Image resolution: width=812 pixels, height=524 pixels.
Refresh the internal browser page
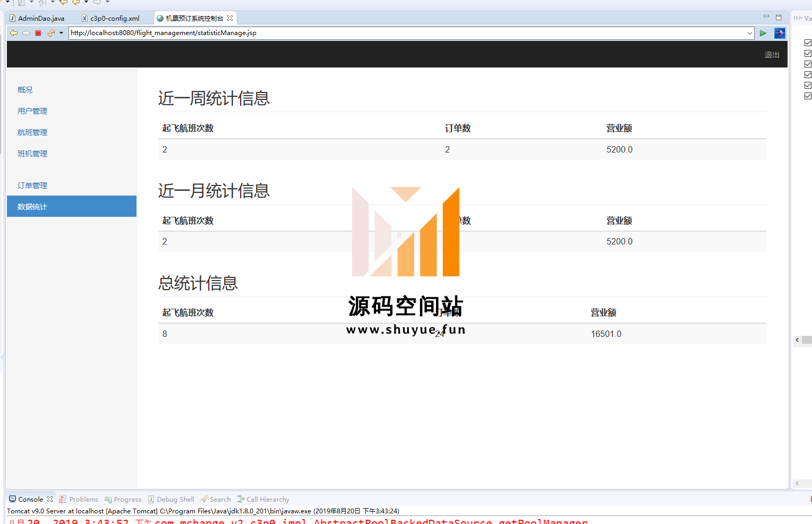(x=51, y=33)
